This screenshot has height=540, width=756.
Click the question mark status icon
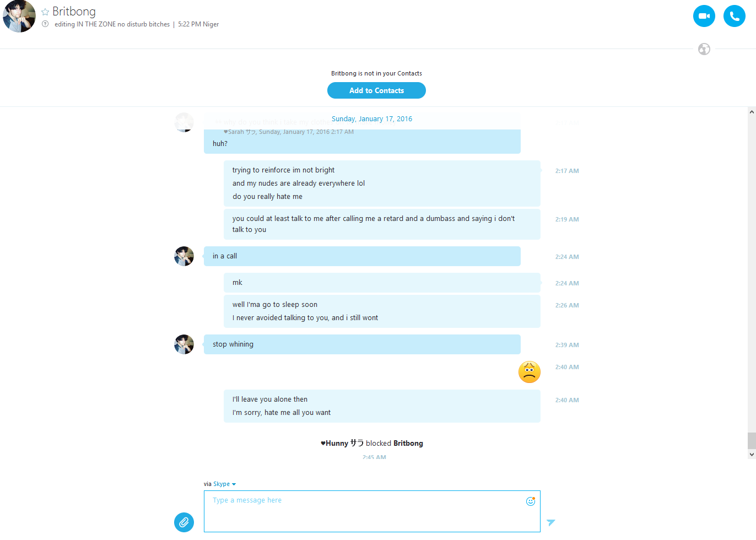click(45, 24)
